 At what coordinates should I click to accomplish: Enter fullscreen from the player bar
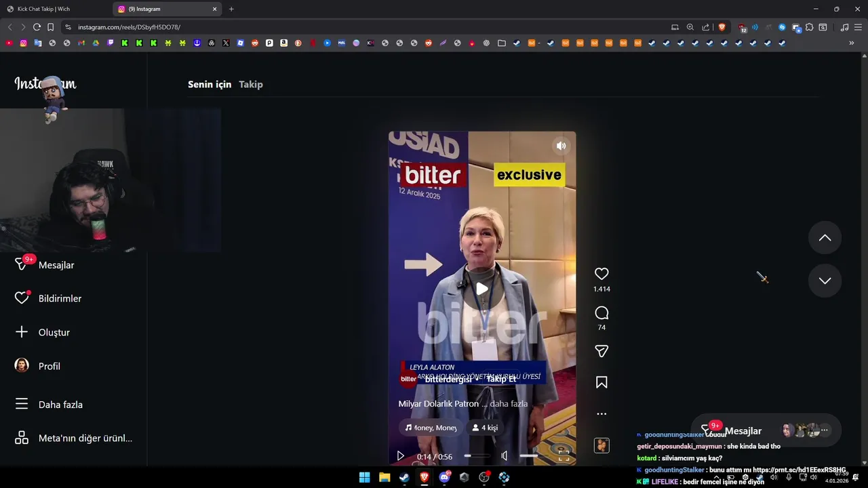564,456
